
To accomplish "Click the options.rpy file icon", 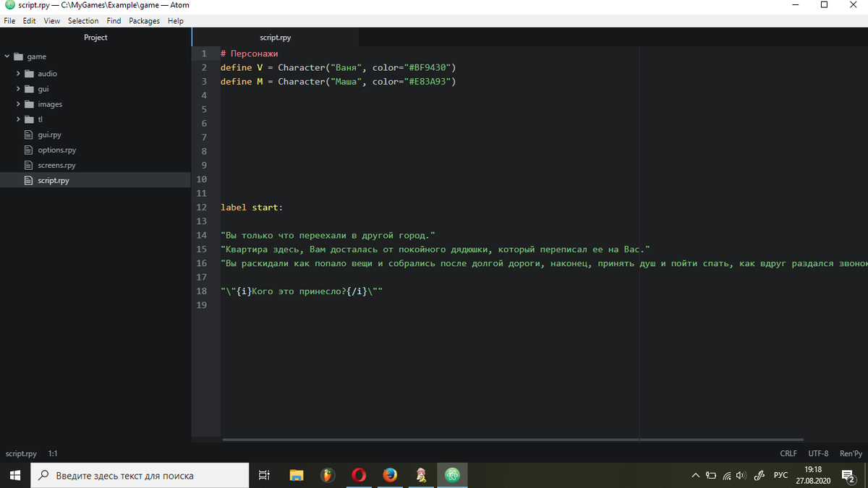I will (30, 150).
